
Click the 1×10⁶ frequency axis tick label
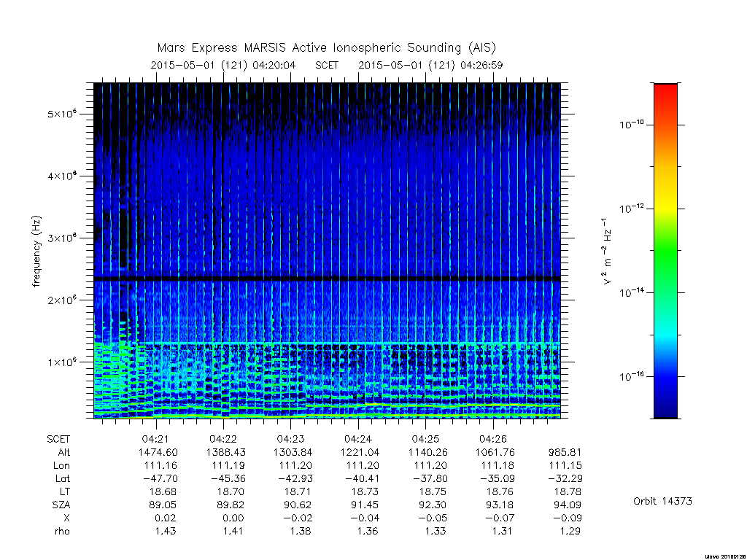[x=62, y=362]
